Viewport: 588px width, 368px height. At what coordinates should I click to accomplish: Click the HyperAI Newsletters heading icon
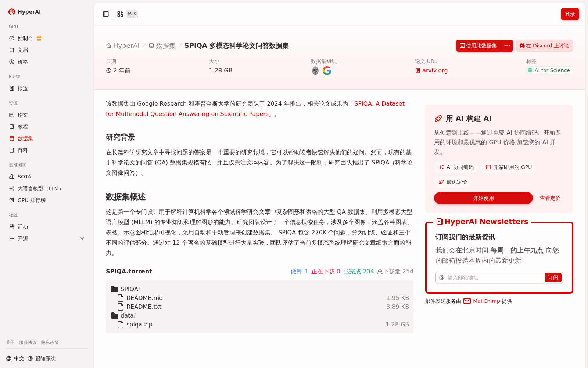(440, 222)
